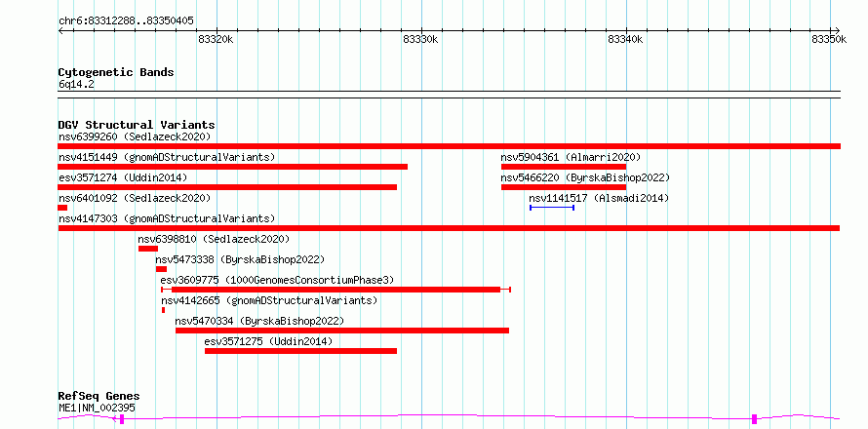Click the 6q14.2 cytogenetic band label
The width and height of the screenshot is (868, 429).
coord(76,85)
